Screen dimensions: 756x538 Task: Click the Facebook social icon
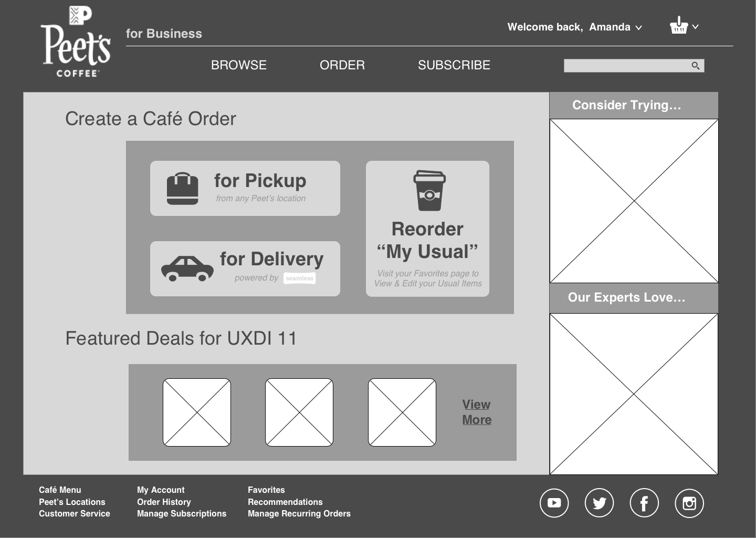[644, 503]
